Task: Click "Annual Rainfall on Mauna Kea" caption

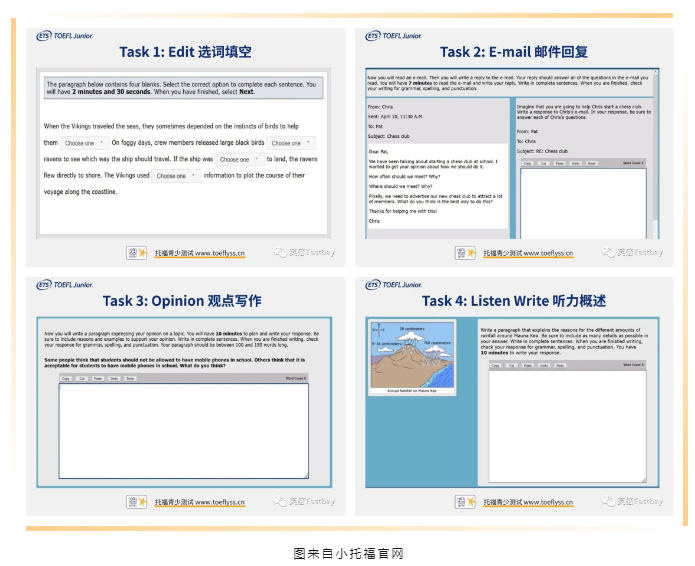Action: tap(412, 391)
